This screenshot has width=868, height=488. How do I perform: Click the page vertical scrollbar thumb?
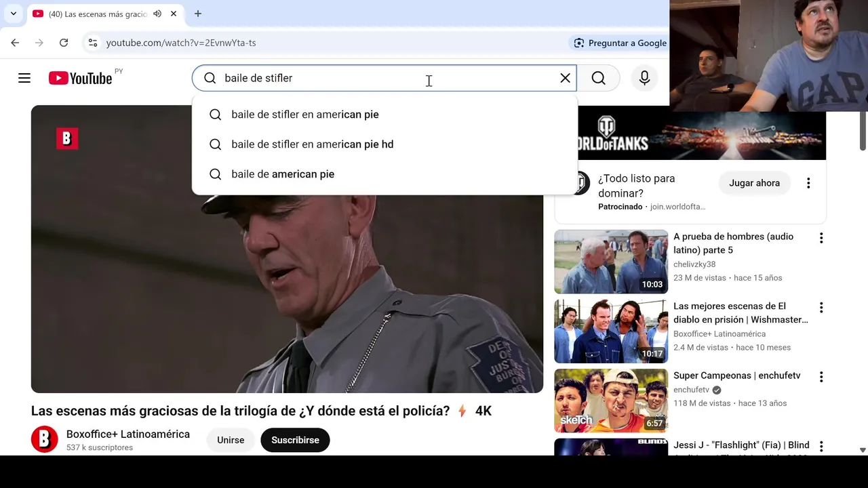click(x=863, y=130)
